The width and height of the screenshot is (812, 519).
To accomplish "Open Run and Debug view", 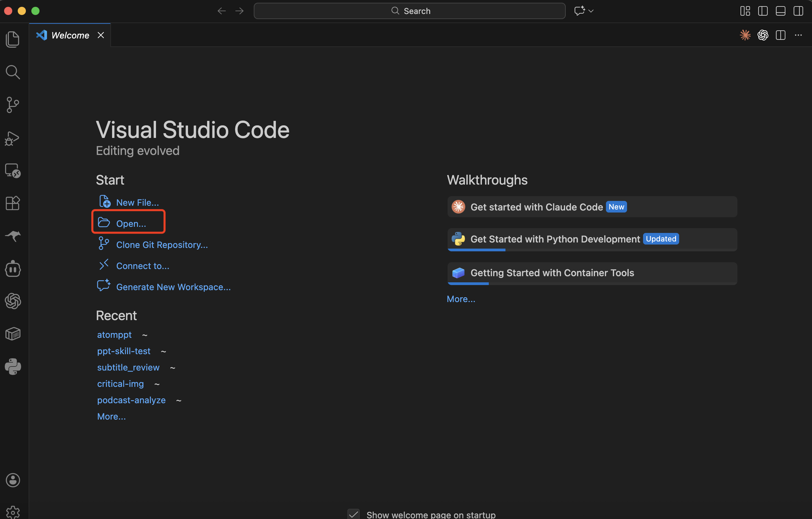I will [x=12, y=138].
